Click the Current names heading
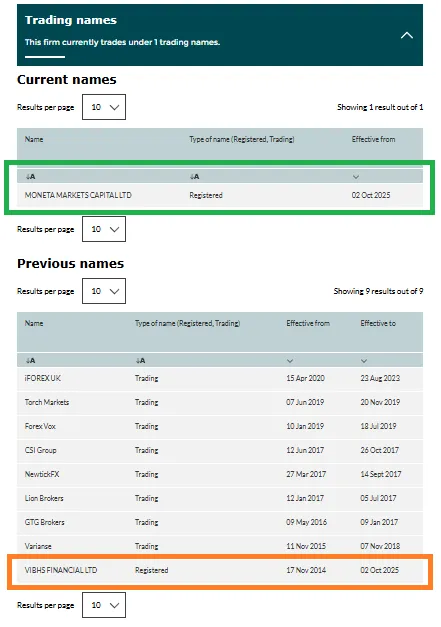The image size is (441, 627). [x=67, y=80]
